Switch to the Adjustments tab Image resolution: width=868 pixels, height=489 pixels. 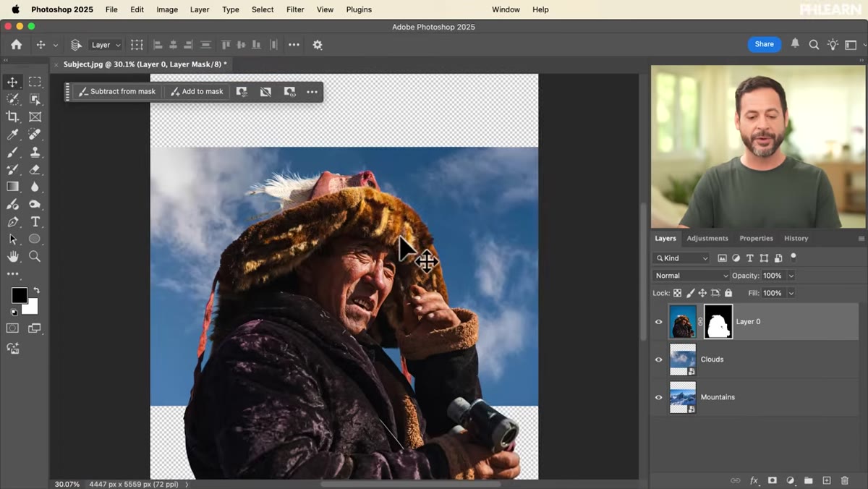(707, 239)
